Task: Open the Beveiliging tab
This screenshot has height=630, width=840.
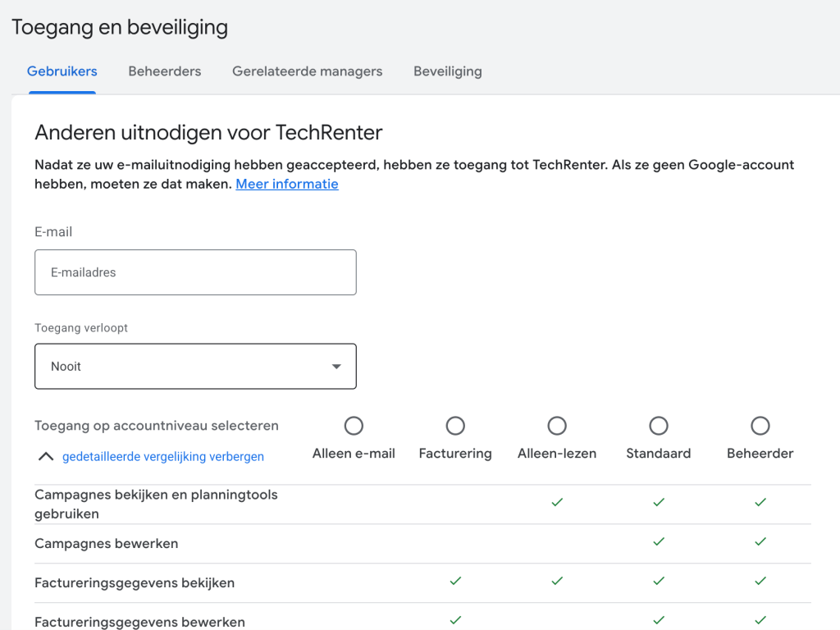Action: click(x=447, y=71)
